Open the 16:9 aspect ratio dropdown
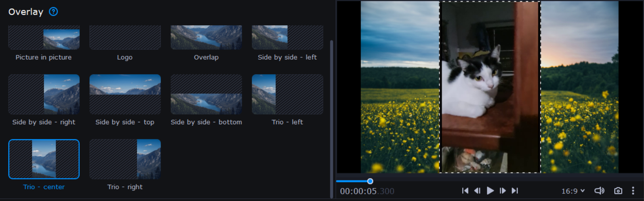This screenshot has height=201, width=644. click(573, 191)
